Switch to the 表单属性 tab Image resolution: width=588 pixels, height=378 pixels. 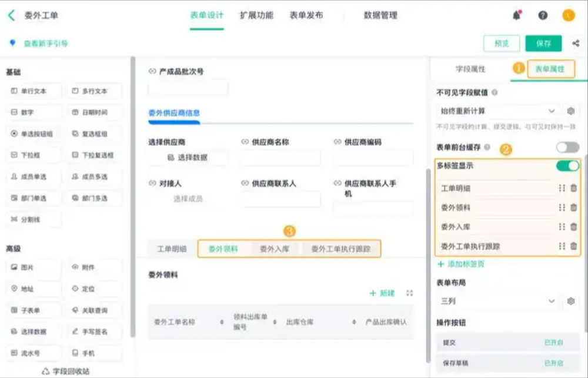pyautogui.click(x=549, y=69)
